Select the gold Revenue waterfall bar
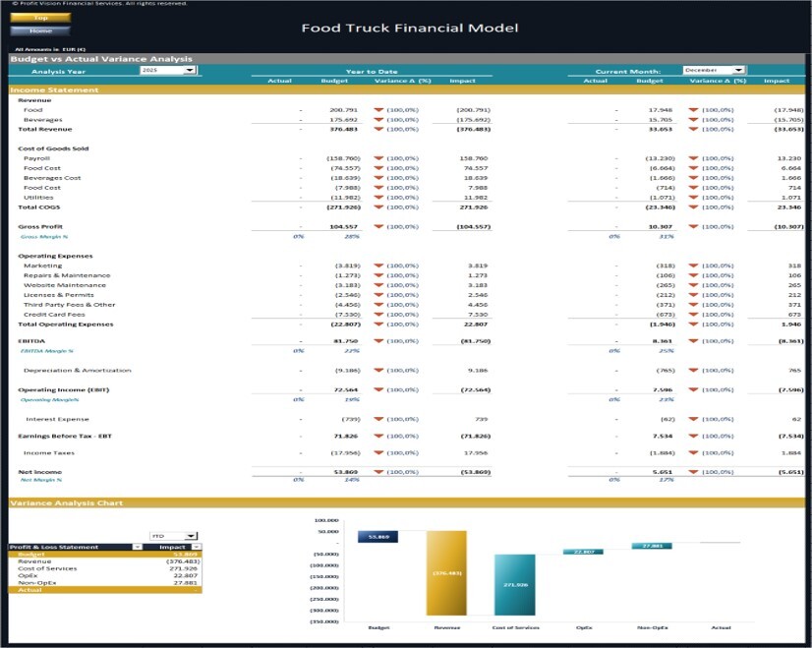Image resolution: width=812 pixels, height=648 pixels. [x=446, y=573]
